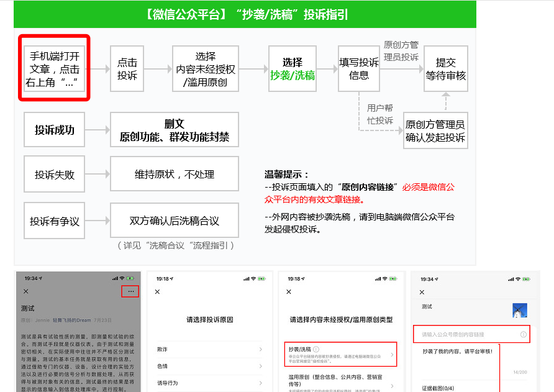Open the 轻舞飞扬的Dream account link
554x392 pixels.
coord(71,320)
